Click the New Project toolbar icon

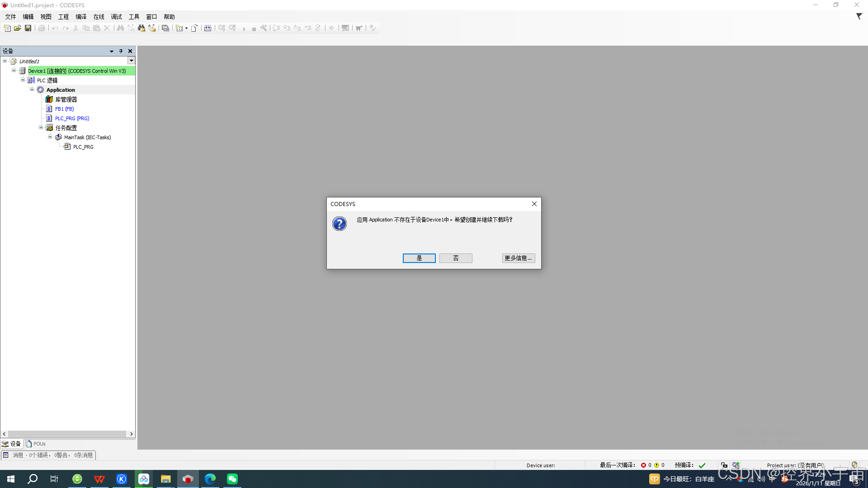pyautogui.click(x=7, y=28)
